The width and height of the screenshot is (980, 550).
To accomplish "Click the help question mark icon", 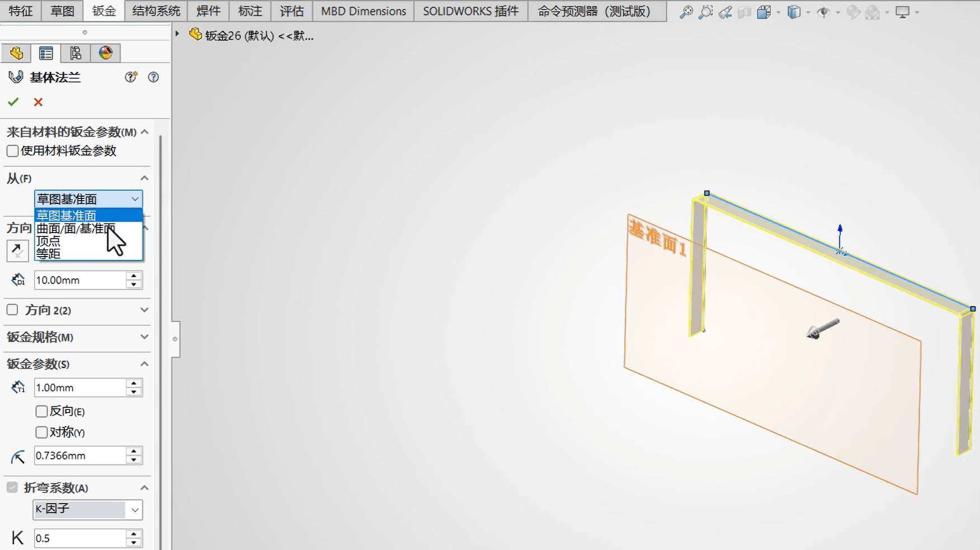I will [x=153, y=77].
